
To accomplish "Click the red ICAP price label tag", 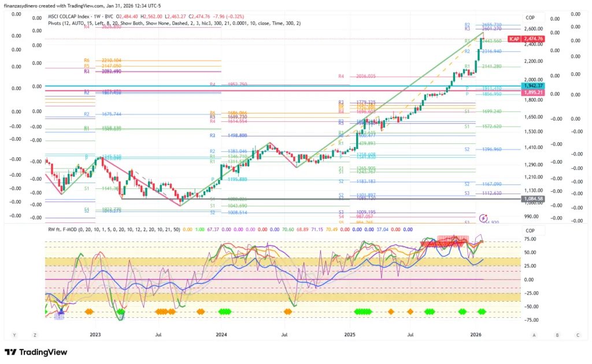I will tap(513, 39).
